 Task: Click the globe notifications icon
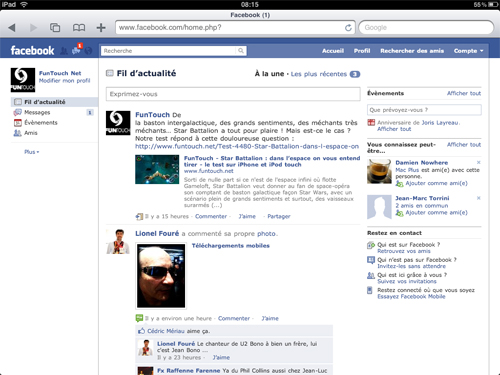coord(88,51)
